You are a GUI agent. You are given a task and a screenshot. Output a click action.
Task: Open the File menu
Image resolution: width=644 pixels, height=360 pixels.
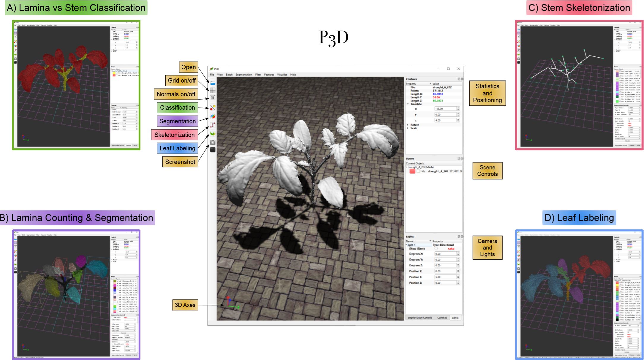[212, 75]
